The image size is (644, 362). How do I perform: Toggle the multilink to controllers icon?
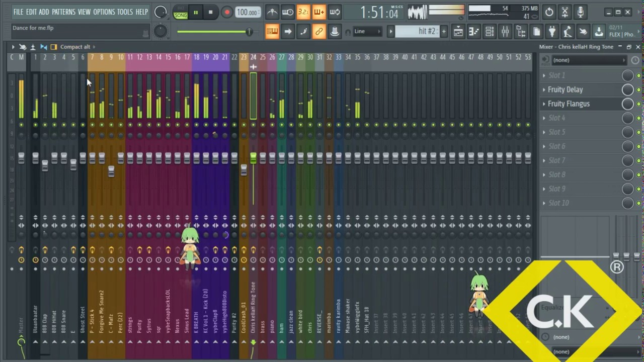pos(319,32)
